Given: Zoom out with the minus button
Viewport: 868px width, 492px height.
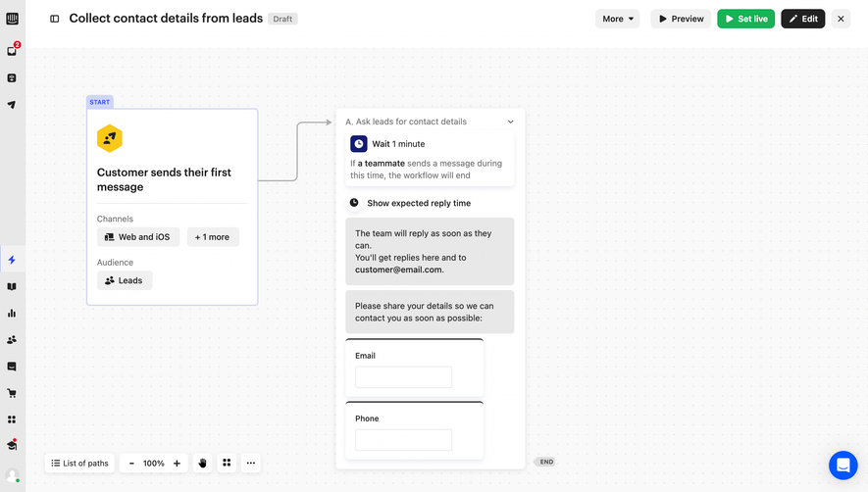Looking at the screenshot, I should click(x=131, y=464).
